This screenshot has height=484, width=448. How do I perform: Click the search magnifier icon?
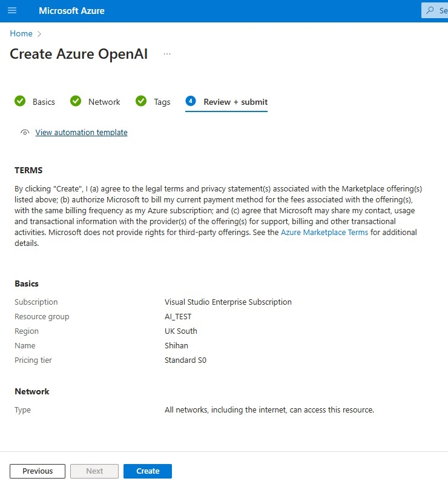click(430, 10)
